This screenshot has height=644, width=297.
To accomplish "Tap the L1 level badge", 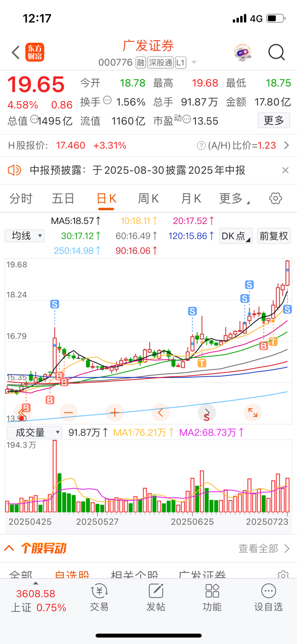I will point(181,62).
